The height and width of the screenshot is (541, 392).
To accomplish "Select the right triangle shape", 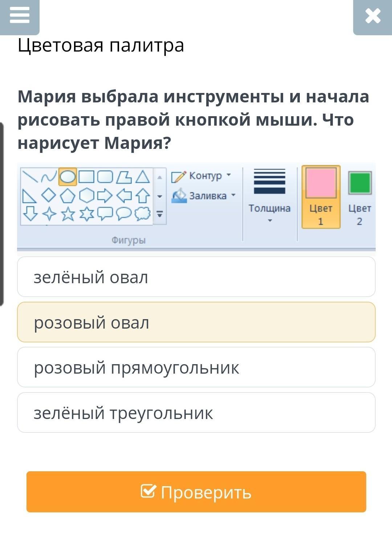I will [29, 196].
